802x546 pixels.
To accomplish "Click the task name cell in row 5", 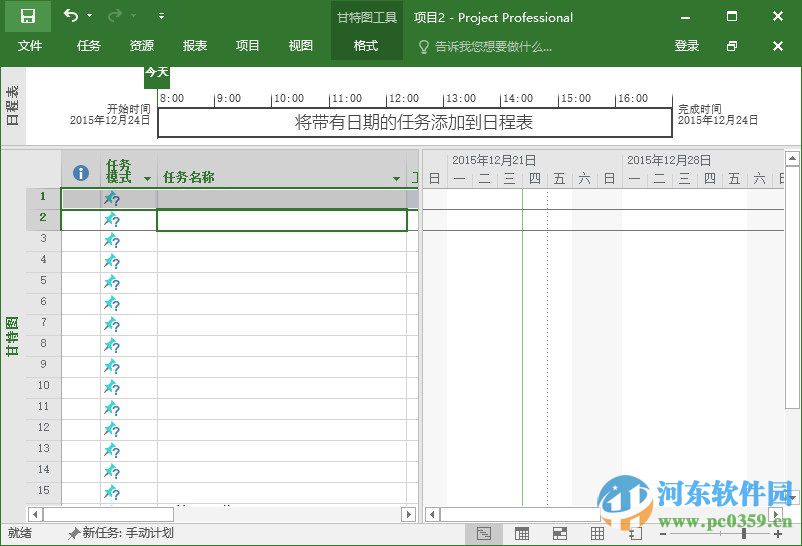I will pyautogui.click(x=282, y=283).
